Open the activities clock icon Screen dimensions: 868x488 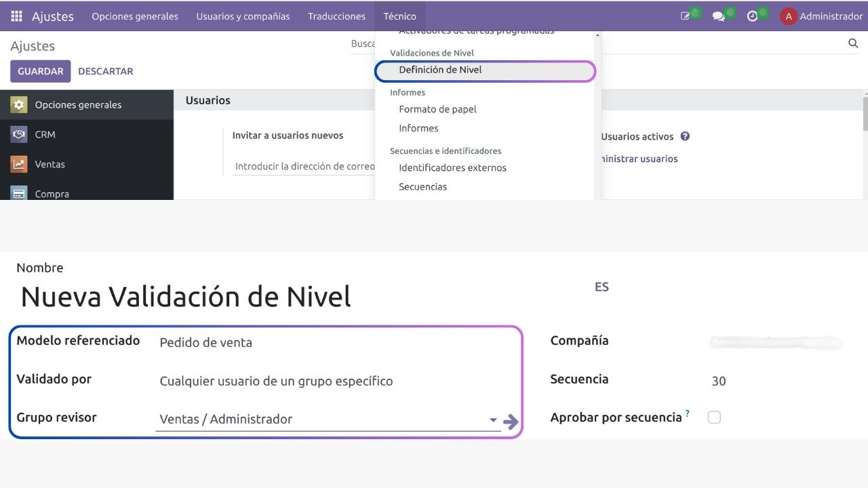pos(752,16)
